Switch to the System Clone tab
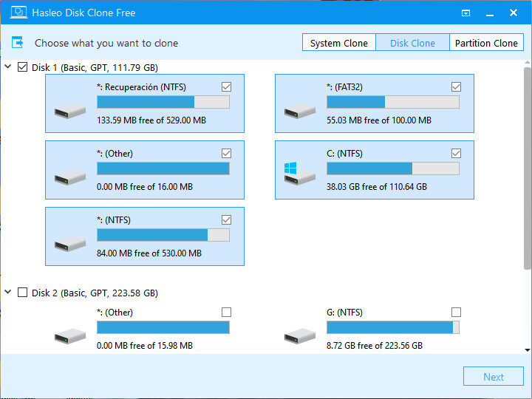532x399 pixels. 338,42
